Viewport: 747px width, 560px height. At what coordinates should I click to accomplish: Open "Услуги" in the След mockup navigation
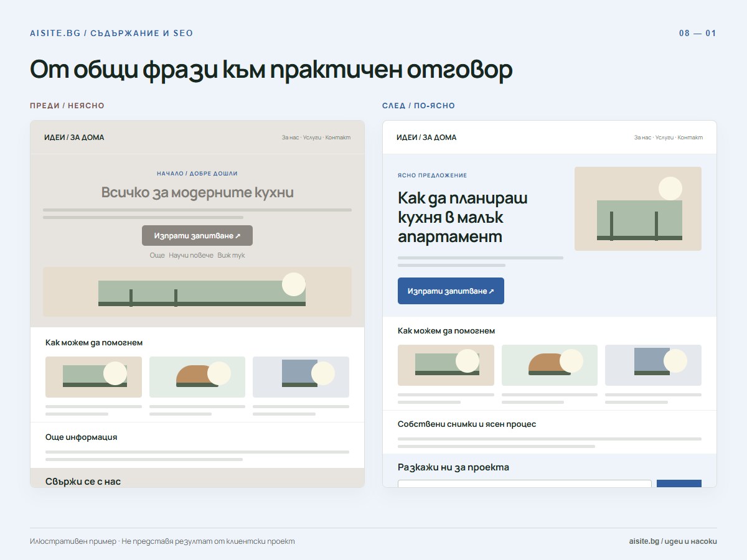[x=665, y=138]
